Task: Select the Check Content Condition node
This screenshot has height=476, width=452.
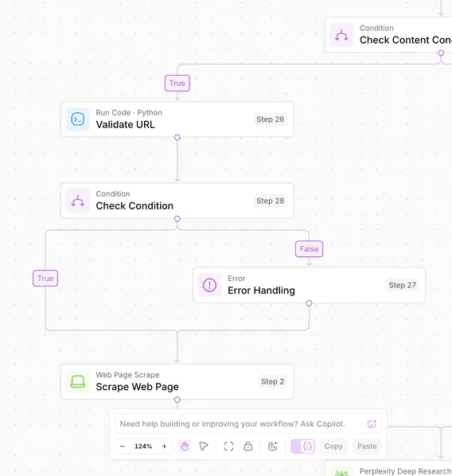Action: coord(388,35)
